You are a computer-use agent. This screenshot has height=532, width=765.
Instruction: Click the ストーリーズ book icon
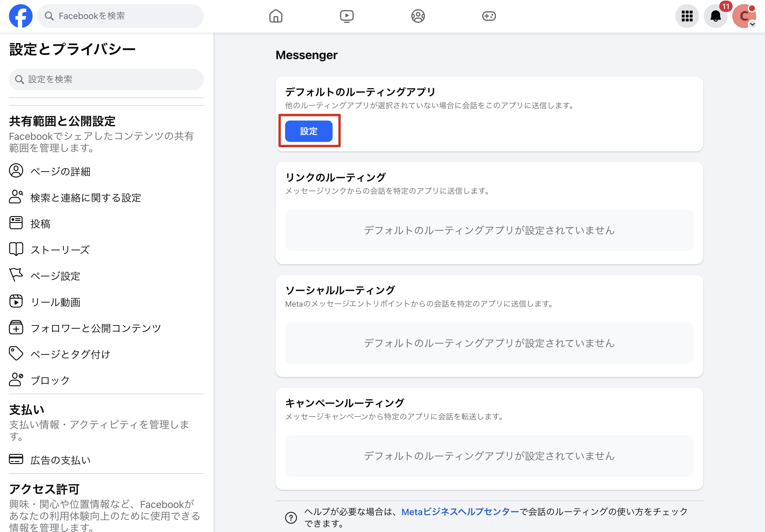coord(16,249)
